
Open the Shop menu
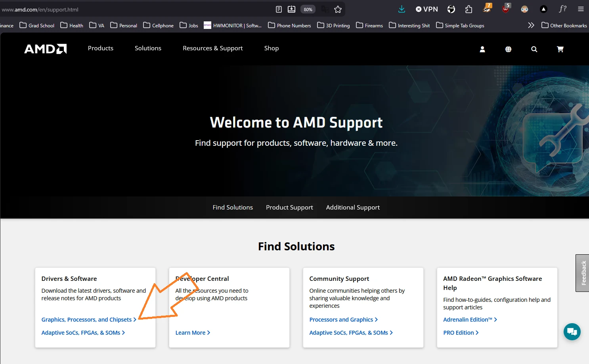[272, 48]
